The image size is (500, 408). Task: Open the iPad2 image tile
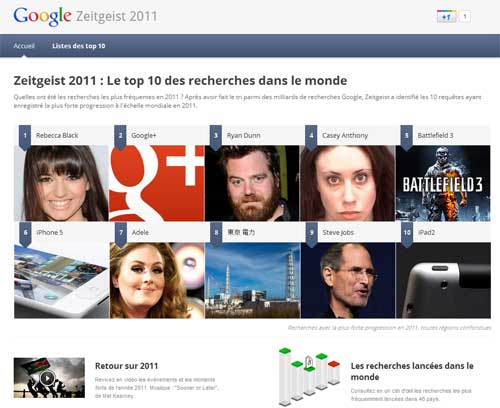(x=443, y=280)
